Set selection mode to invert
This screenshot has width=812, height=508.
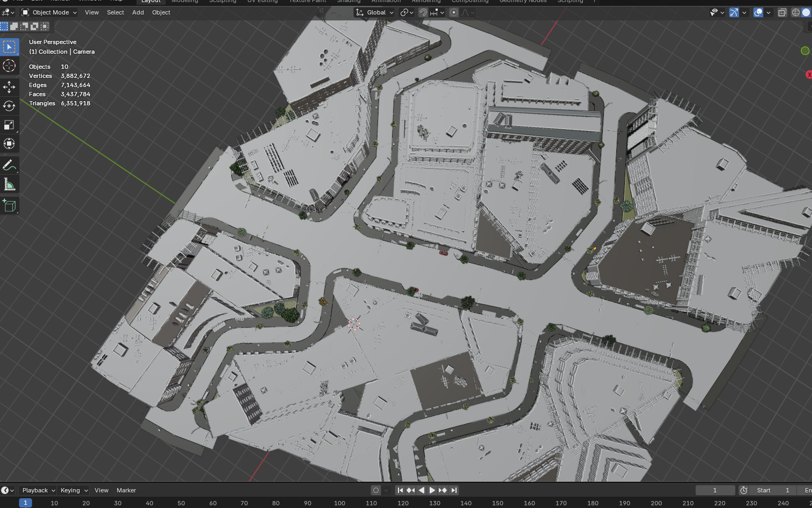(x=35, y=26)
